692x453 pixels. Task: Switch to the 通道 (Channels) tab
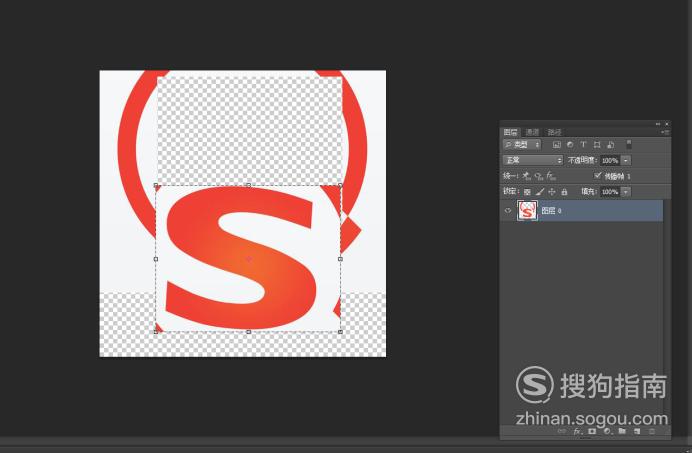click(x=532, y=132)
